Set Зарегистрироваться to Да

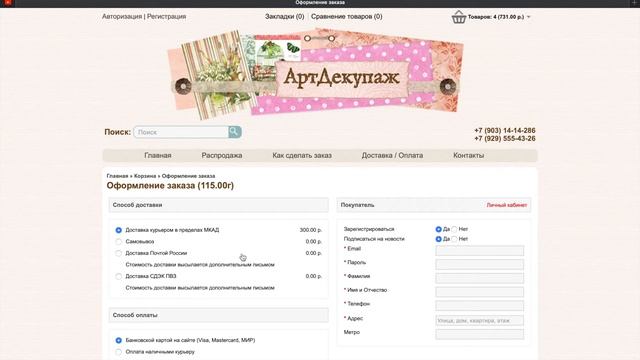(438, 229)
